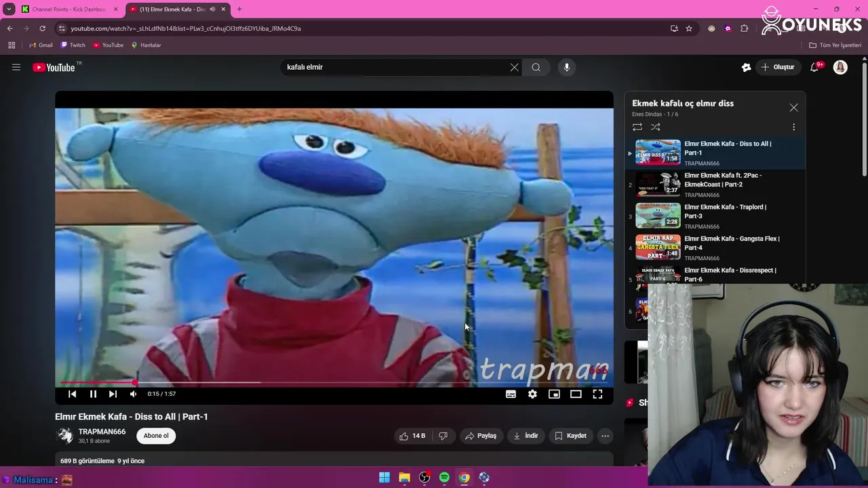This screenshot has height=488, width=868.
Task: Share video via Paylaş
Action: [481, 436]
